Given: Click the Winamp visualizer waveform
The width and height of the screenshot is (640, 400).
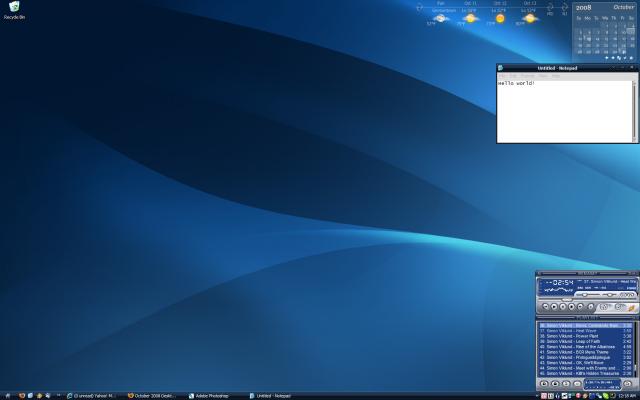Looking at the screenshot, I should click(x=557, y=290).
